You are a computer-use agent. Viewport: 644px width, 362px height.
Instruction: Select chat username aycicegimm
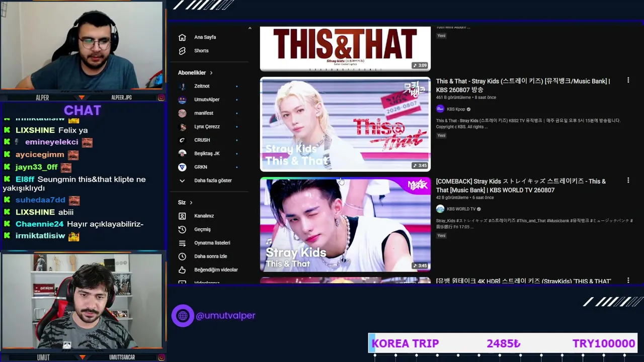[40, 155]
